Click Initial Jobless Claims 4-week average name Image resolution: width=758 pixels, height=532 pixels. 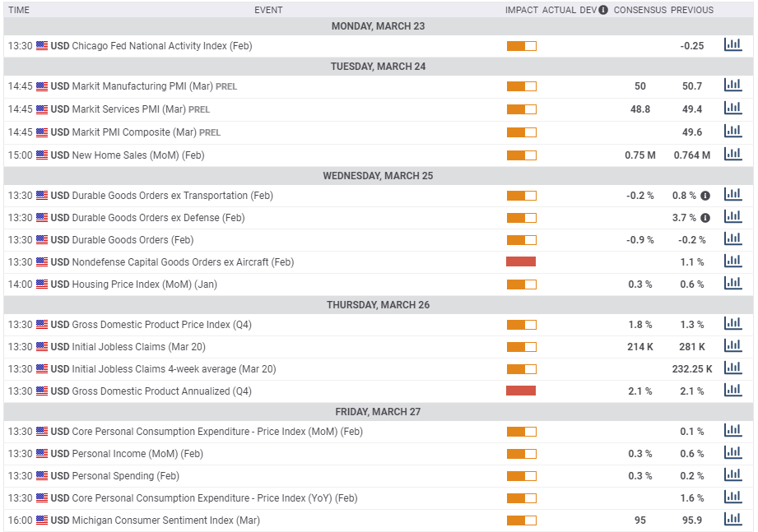click(174, 369)
